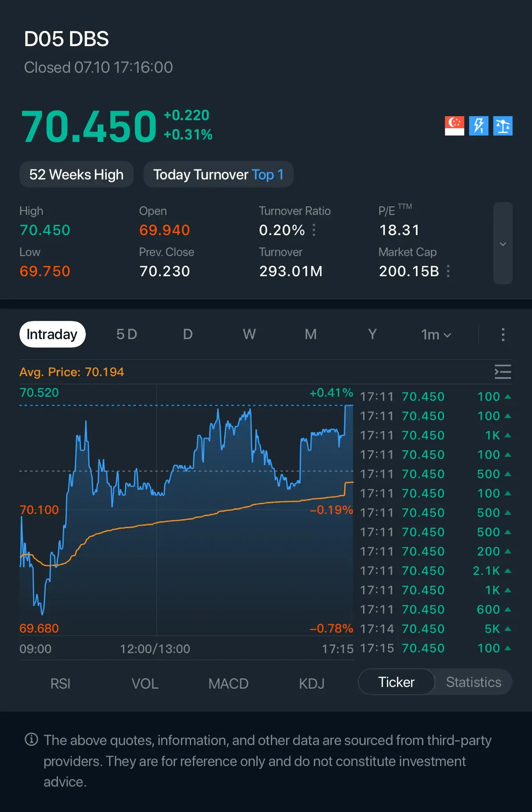Tap the blue balance scale icon
Image resolution: width=532 pixels, height=812 pixels.
pyautogui.click(x=503, y=126)
